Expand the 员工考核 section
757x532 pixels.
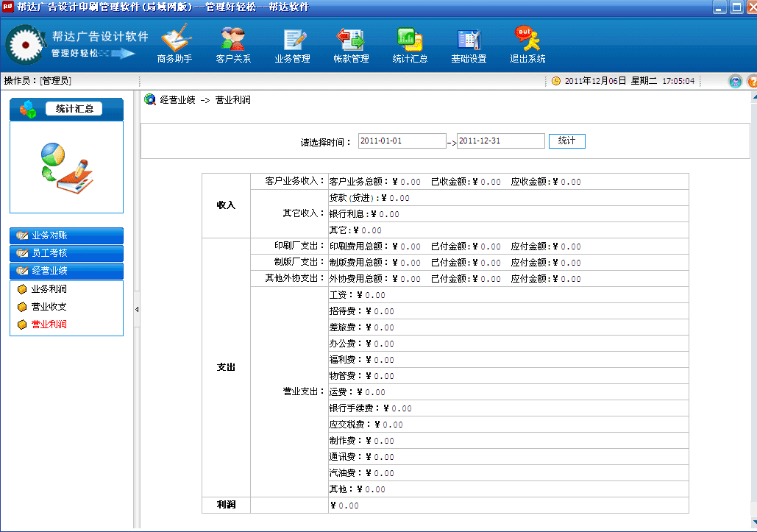[x=67, y=253]
